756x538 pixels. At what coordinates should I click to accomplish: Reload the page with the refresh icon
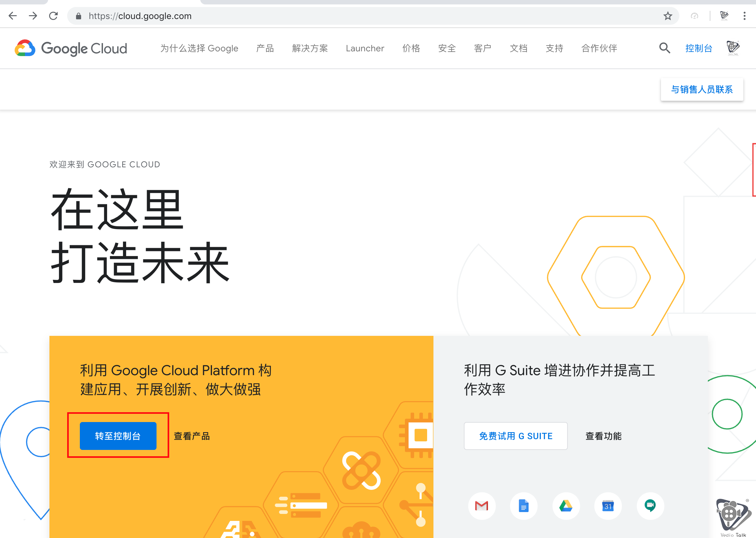pyautogui.click(x=53, y=16)
